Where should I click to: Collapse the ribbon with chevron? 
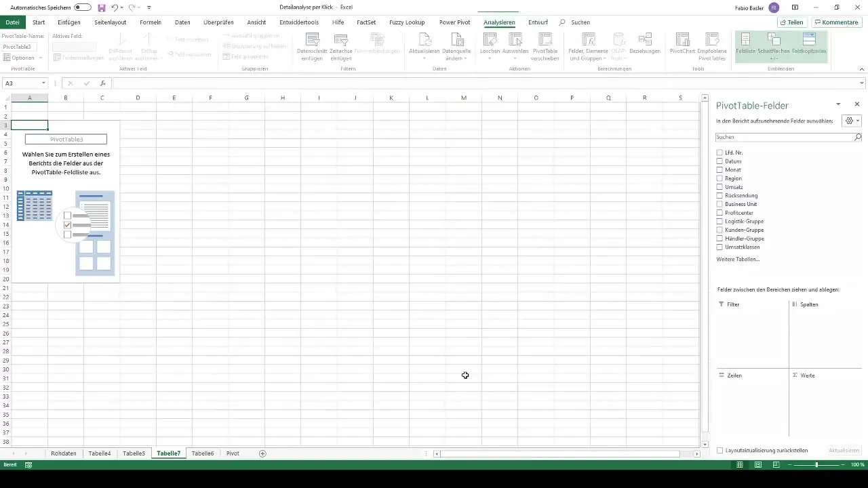coord(861,70)
